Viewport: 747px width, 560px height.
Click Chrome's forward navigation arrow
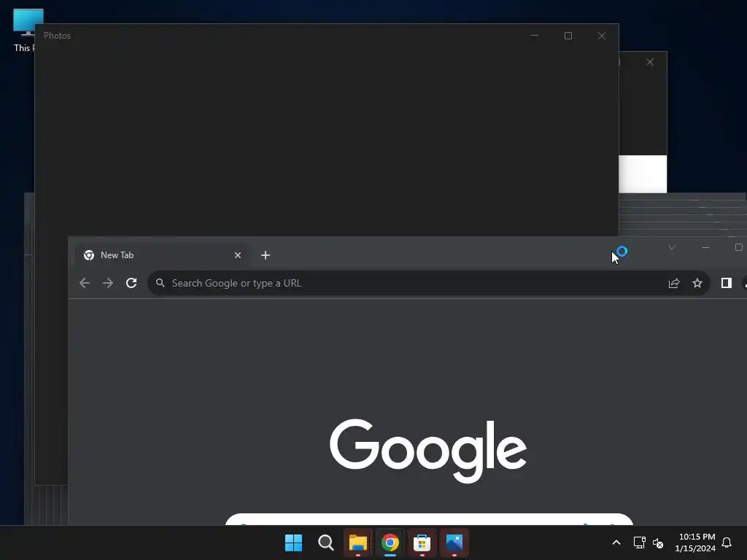[x=108, y=283]
